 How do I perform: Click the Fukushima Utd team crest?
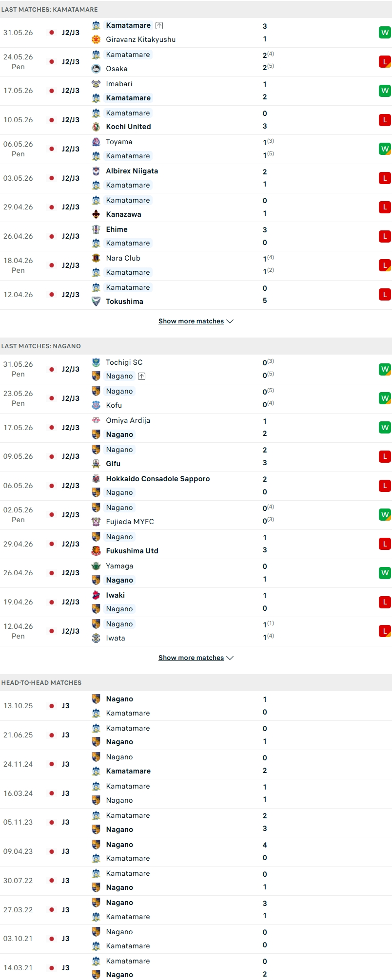pyautogui.click(x=96, y=551)
